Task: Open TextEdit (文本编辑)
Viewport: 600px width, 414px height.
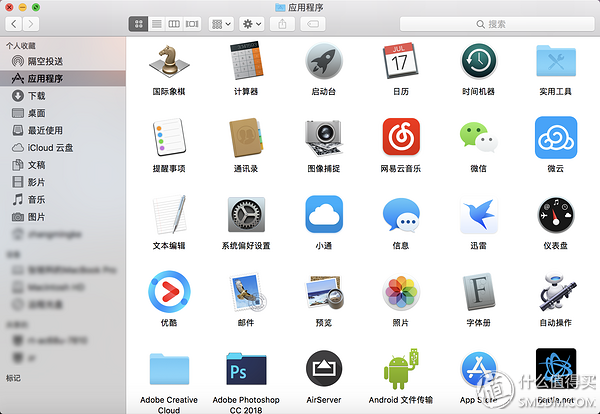Action: coord(169,215)
